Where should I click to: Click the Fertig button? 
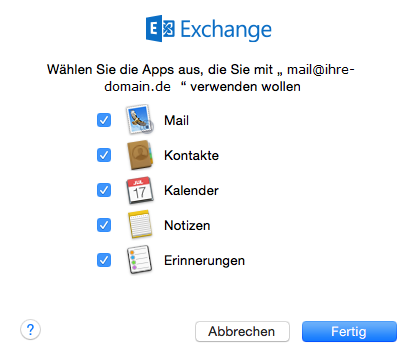(x=349, y=331)
